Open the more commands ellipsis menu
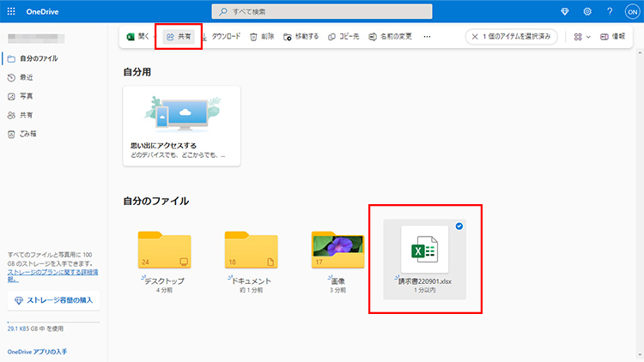 428,37
